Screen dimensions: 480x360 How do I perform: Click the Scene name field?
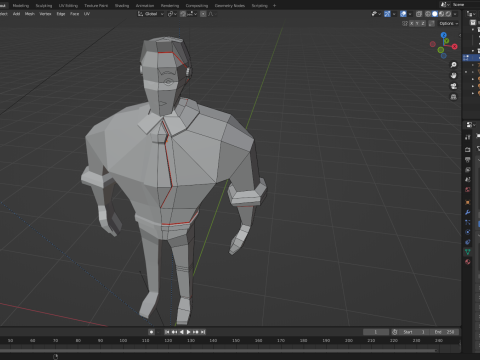tap(466, 4)
